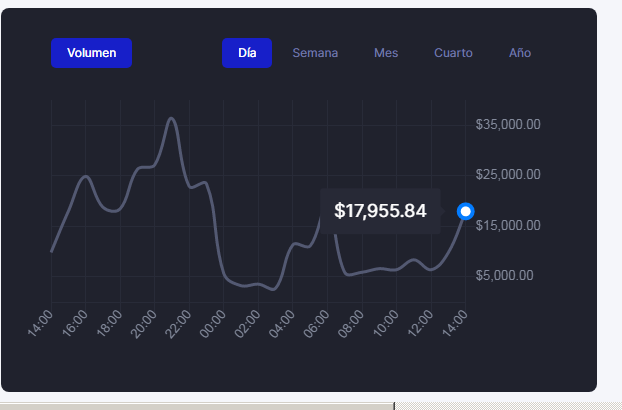Click the 16:00 time axis label
This screenshot has height=410, width=622.
click(x=75, y=324)
